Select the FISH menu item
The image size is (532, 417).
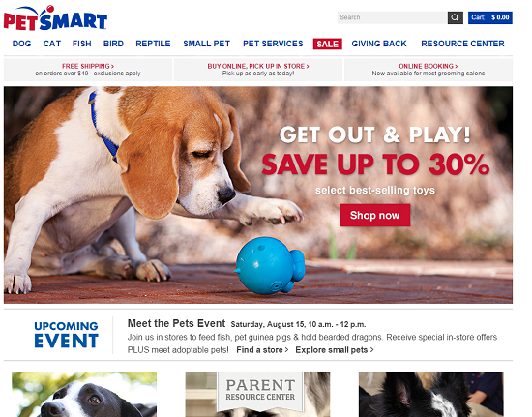tap(82, 44)
